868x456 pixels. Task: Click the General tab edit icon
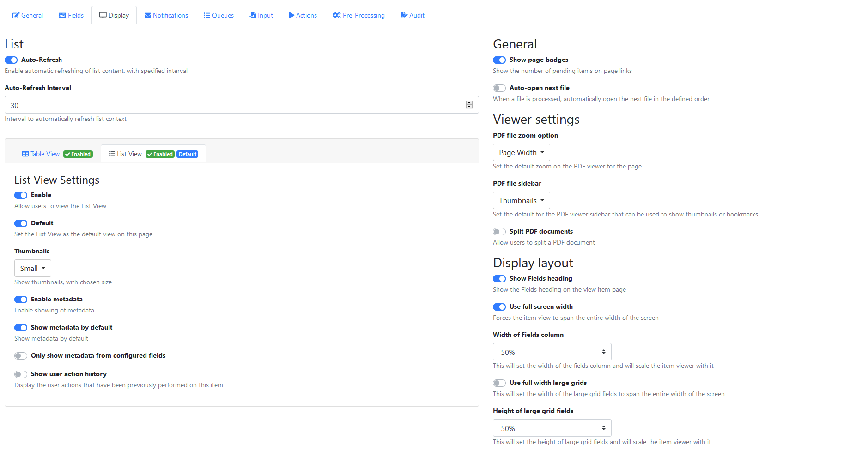tap(16, 15)
